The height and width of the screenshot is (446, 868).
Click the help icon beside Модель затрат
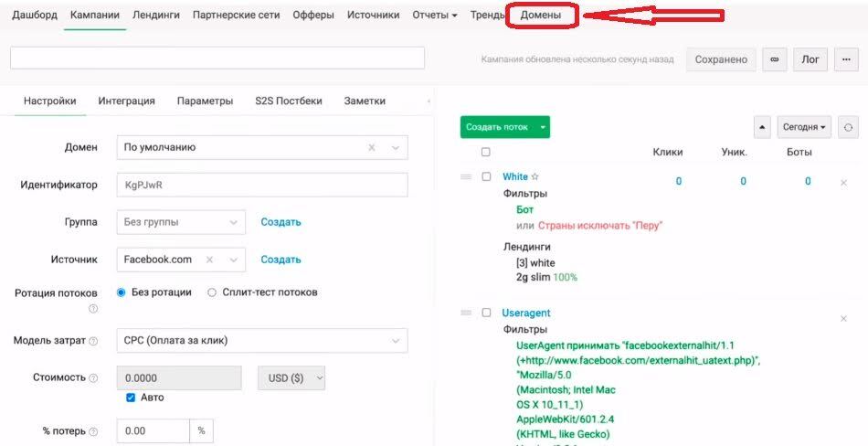(x=93, y=341)
